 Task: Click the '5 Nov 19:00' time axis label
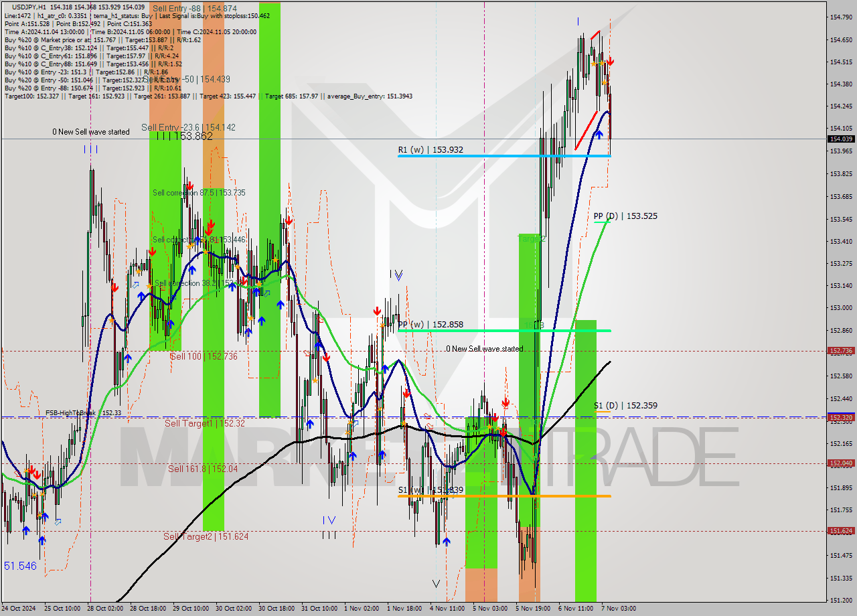tap(532, 609)
